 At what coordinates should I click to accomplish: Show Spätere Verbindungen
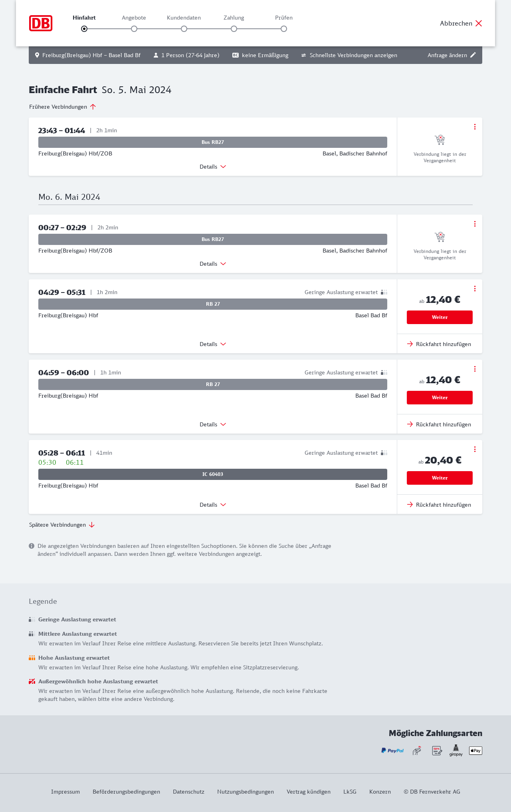point(62,525)
